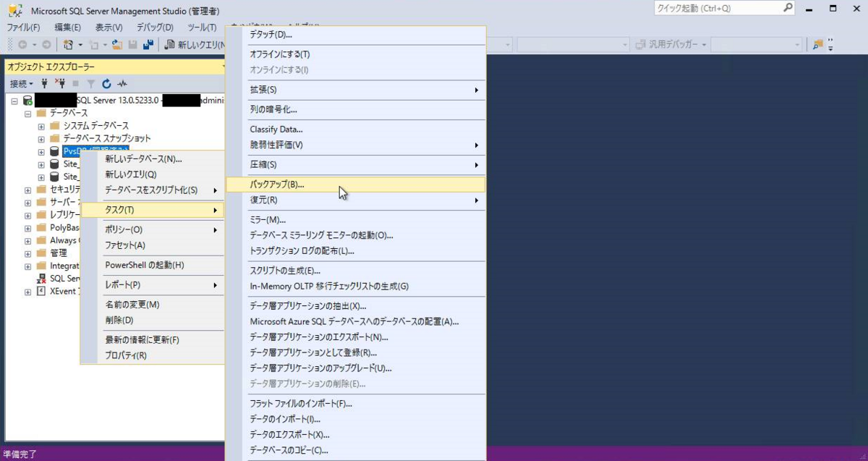Image resolution: width=868 pixels, height=461 pixels.
Task: Expand the PolyBase folder node
Action: (x=27, y=228)
